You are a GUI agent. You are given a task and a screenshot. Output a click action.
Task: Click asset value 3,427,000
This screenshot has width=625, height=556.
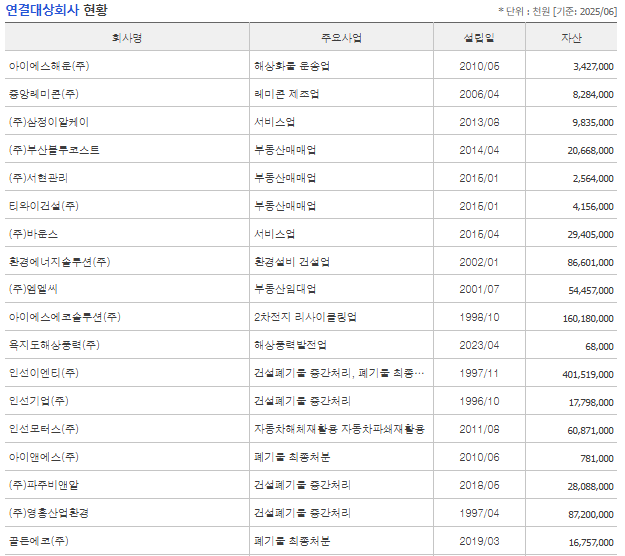tap(593, 67)
